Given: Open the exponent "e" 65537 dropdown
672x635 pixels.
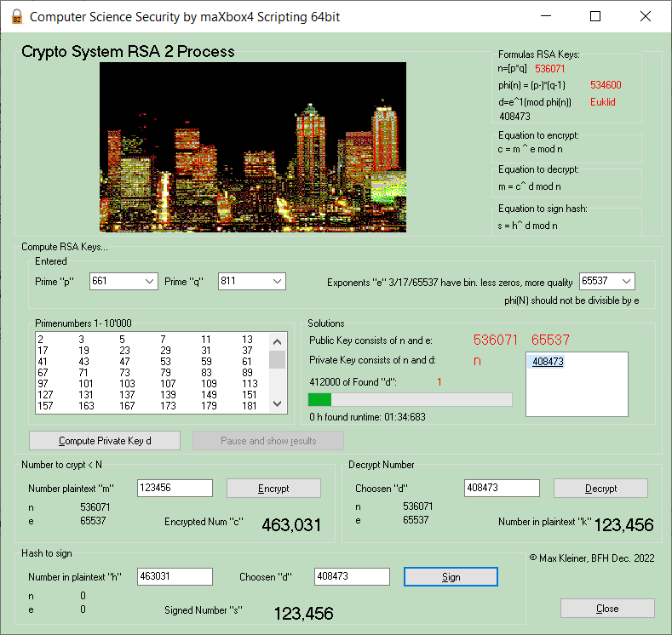Looking at the screenshot, I should (x=627, y=282).
